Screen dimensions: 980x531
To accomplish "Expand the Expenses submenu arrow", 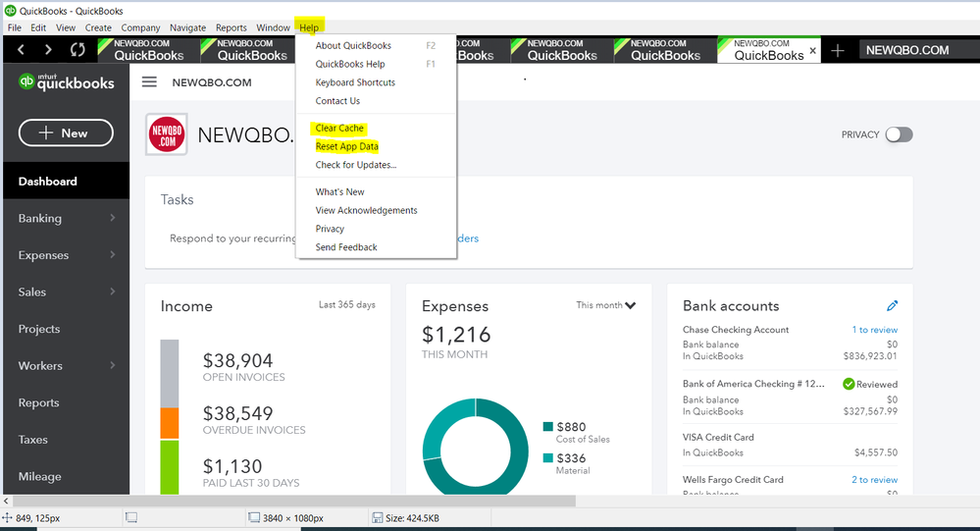I will point(113,254).
